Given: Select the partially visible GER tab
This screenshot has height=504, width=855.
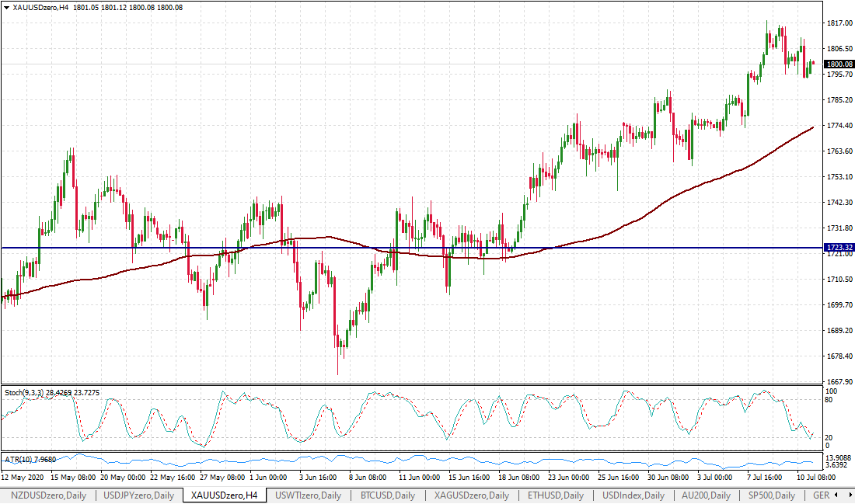Looking at the screenshot, I should [x=822, y=495].
